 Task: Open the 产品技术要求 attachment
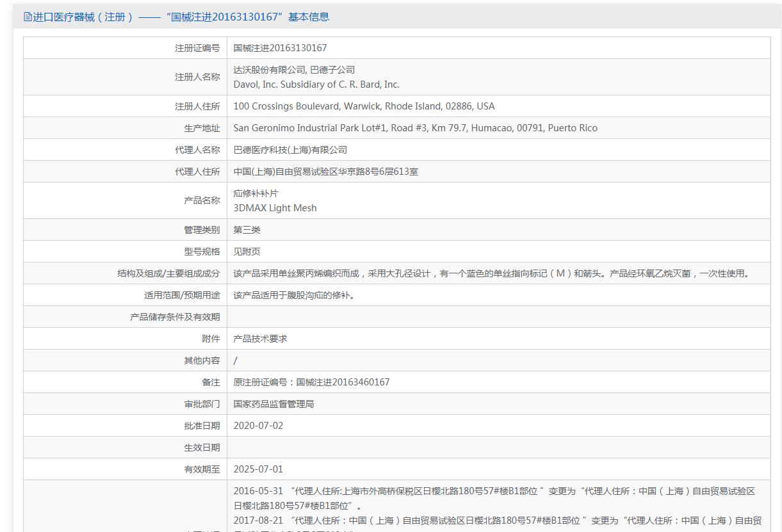[260, 339]
